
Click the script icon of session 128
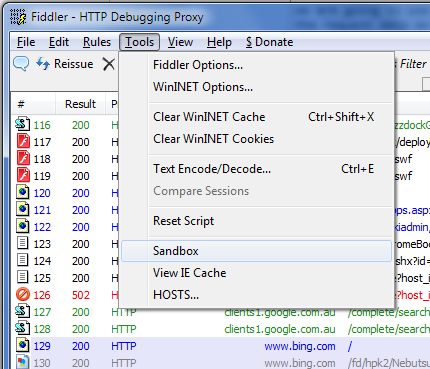pyautogui.click(x=23, y=328)
